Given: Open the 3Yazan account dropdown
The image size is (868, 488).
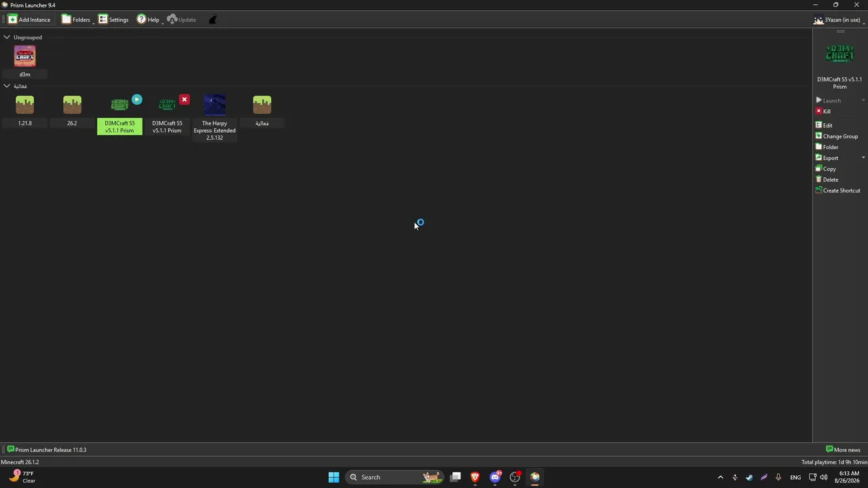Looking at the screenshot, I should 840,20.
